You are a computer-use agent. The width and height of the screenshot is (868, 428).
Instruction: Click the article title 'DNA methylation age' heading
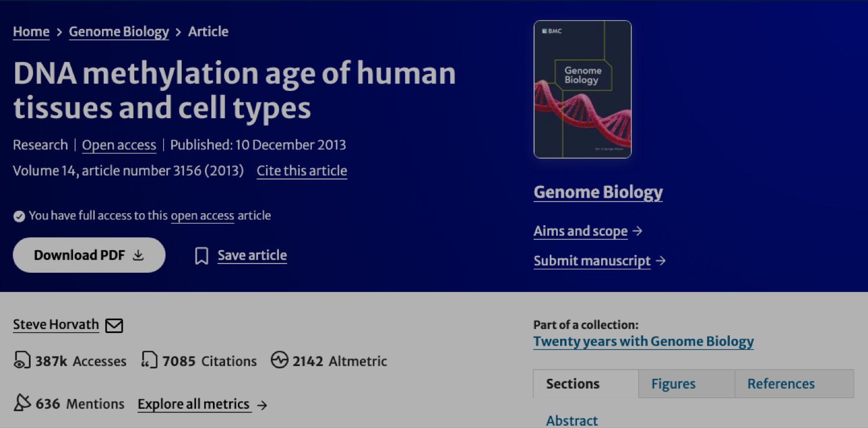click(234, 90)
